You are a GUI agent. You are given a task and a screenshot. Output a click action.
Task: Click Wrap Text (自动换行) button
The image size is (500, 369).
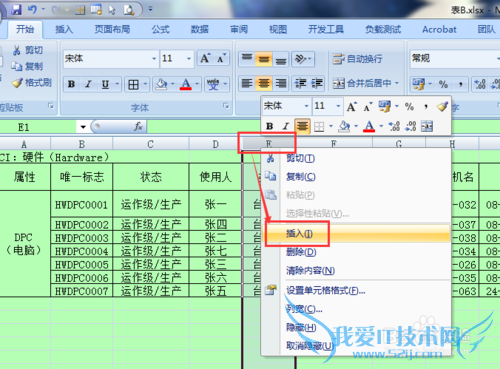point(357,59)
